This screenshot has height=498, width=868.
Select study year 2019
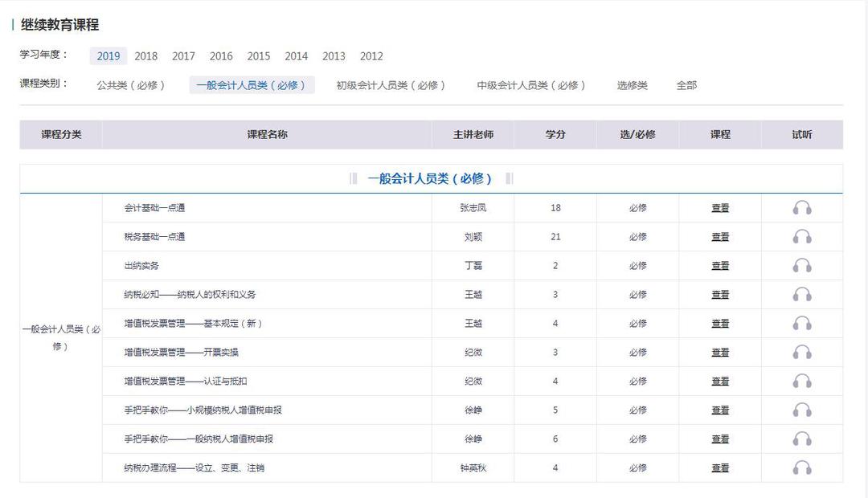click(108, 56)
